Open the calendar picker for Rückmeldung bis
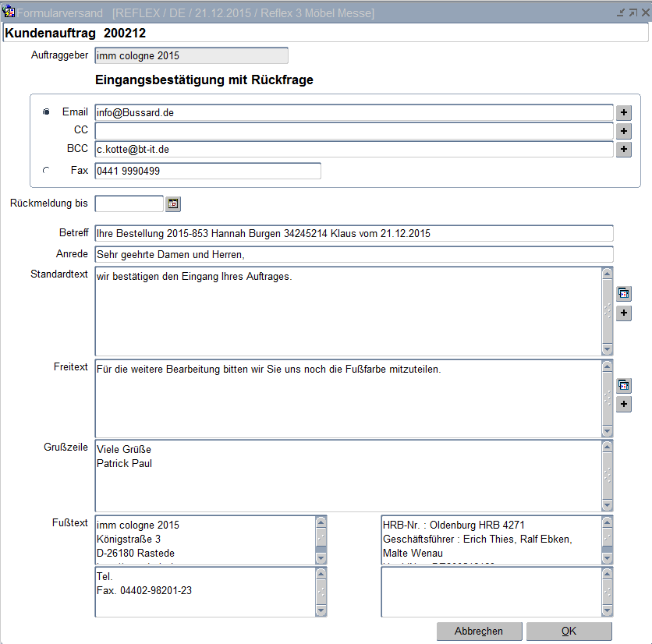Viewport: 652px width, 644px height. click(173, 203)
